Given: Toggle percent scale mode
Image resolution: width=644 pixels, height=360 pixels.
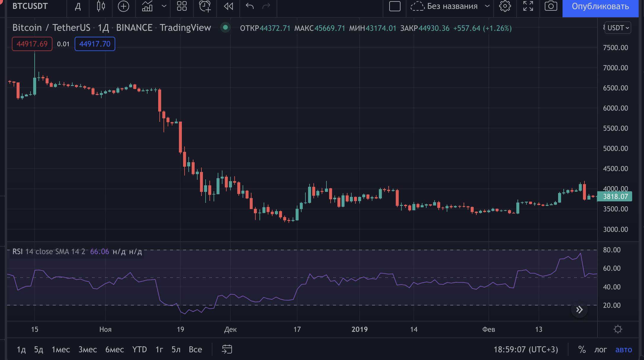Looking at the screenshot, I should pyautogui.click(x=582, y=350).
